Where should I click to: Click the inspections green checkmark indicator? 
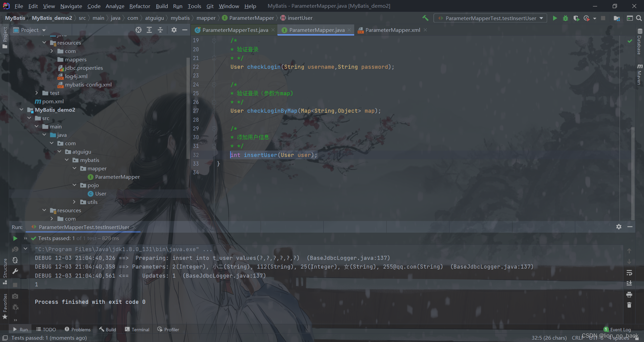tap(630, 41)
